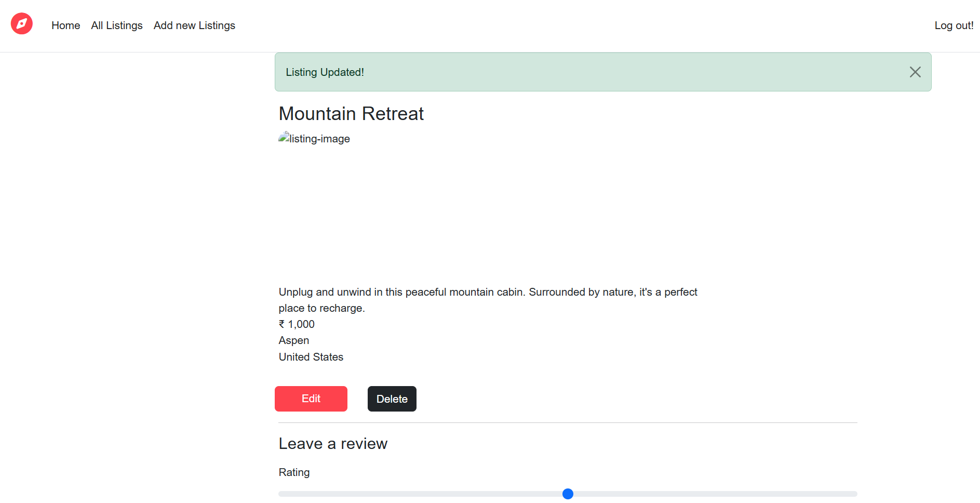Click the left end of the Rating slider track
Screen dimensions: 980x503
pyautogui.click(x=281, y=494)
